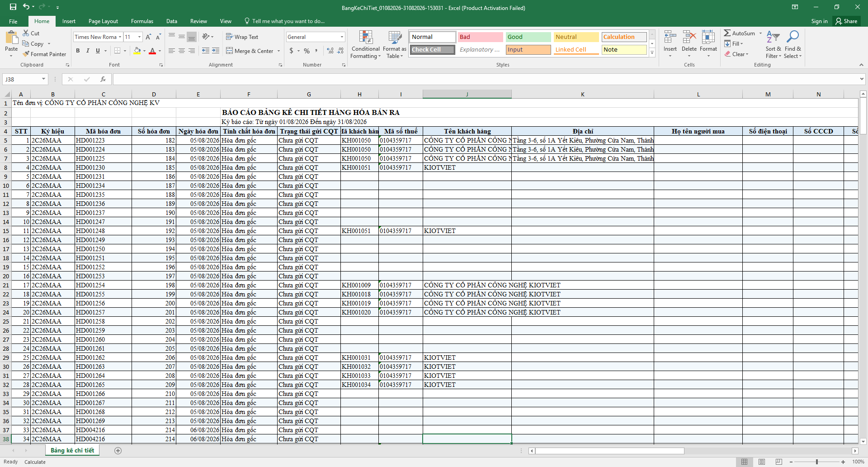Apply center horizontal alignment

(x=182, y=51)
